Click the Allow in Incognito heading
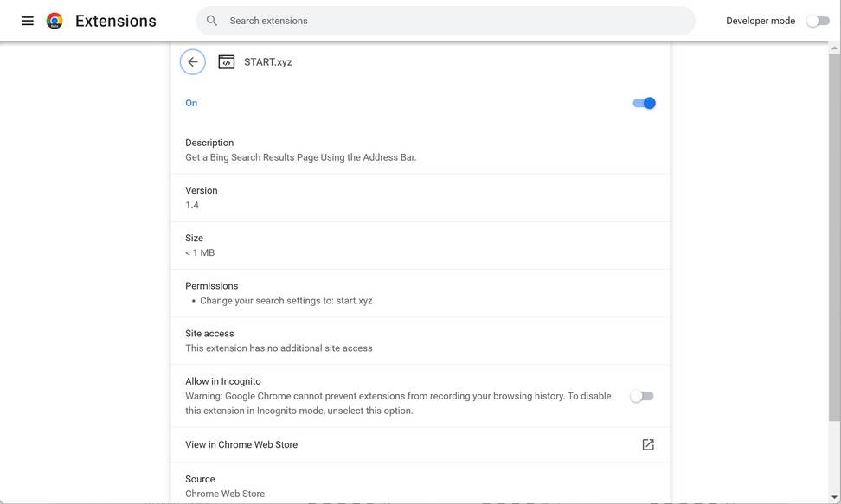Screen dimensions: 841x504 pos(223,381)
